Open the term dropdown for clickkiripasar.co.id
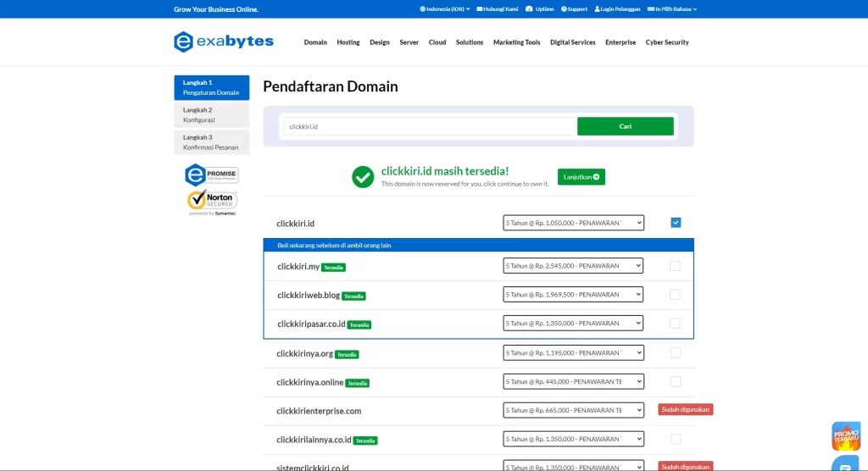Image resolution: width=868 pixels, height=471 pixels. click(573, 324)
